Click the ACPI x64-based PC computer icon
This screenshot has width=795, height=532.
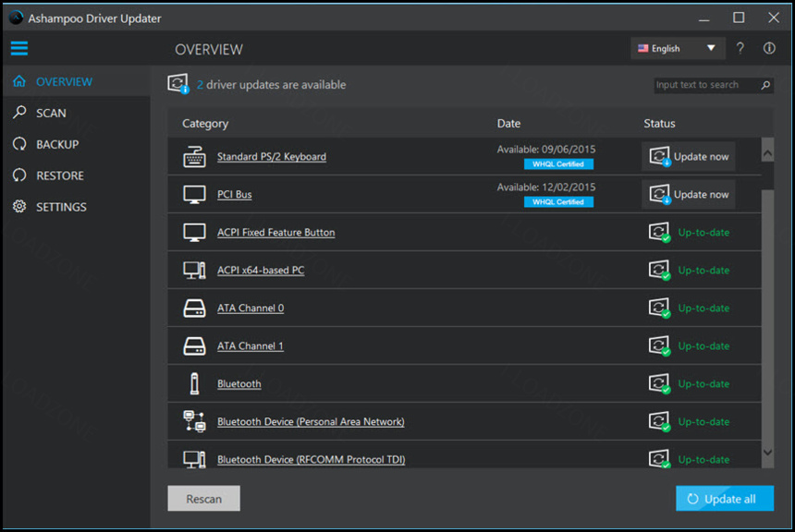[x=194, y=270]
